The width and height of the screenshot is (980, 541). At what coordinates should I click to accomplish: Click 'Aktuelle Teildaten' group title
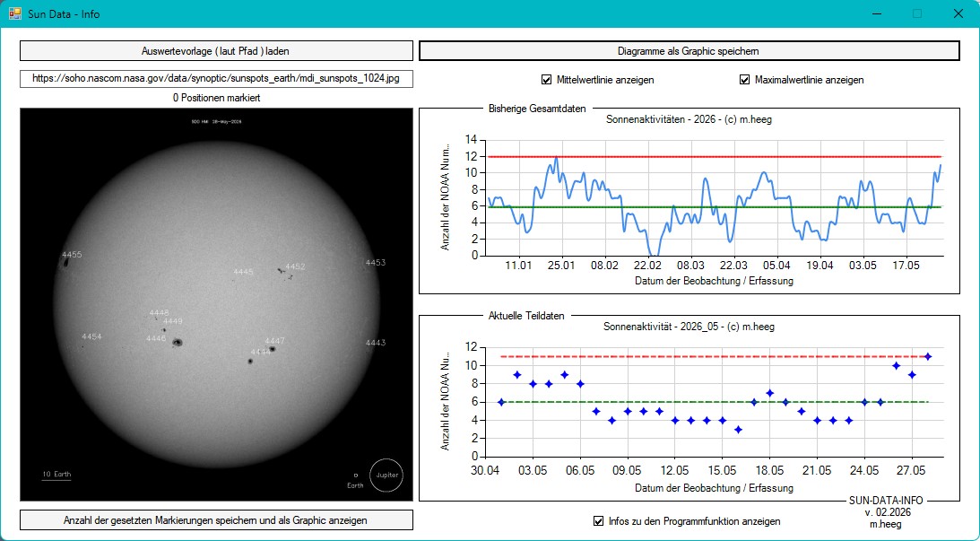pos(526,316)
